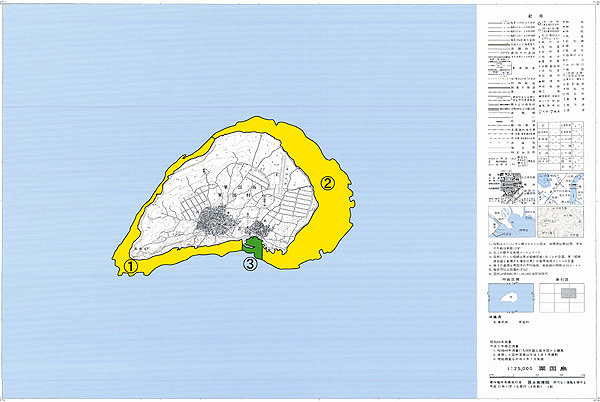Click the sheet index grid diagram
This screenshot has width=600, height=402.
[x=564, y=301]
